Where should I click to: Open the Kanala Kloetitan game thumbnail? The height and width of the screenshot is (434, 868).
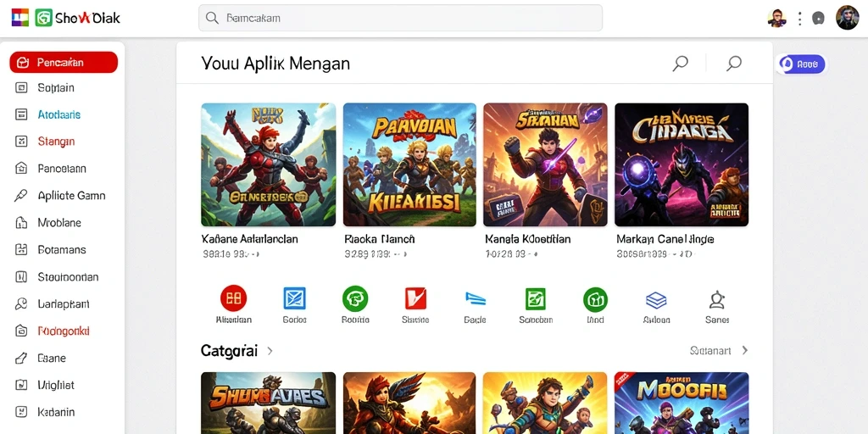pyautogui.click(x=545, y=164)
